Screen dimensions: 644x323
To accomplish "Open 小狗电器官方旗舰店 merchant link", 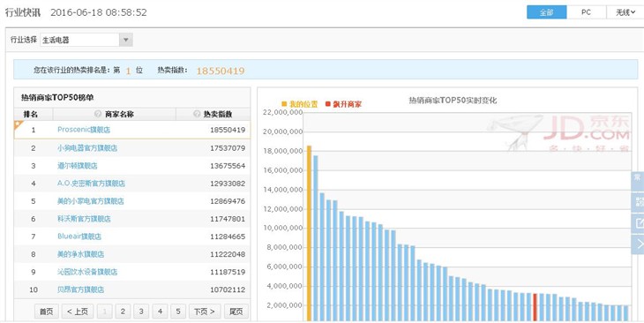I will click(87, 148).
